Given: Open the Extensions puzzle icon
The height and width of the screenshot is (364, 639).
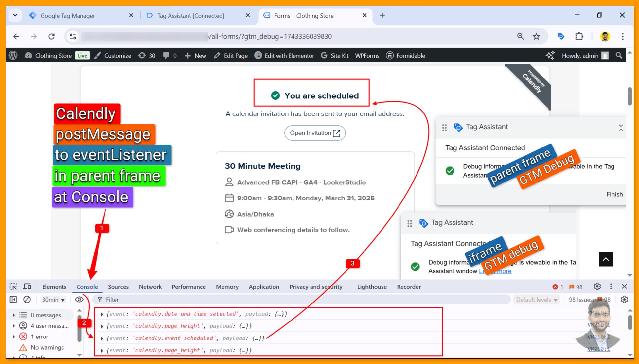Looking at the screenshot, I should click(x=579, y=36).
